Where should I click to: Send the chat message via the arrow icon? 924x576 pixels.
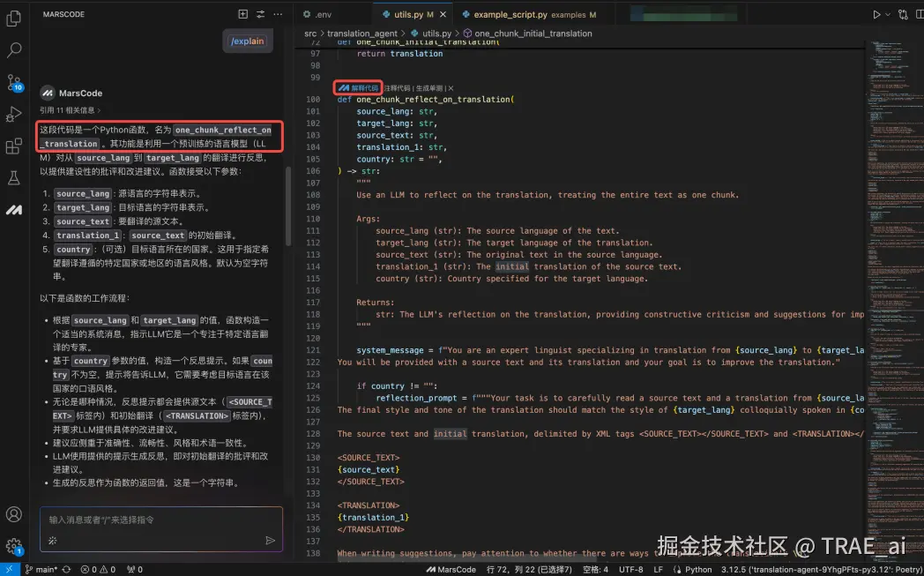click(271, 541)
